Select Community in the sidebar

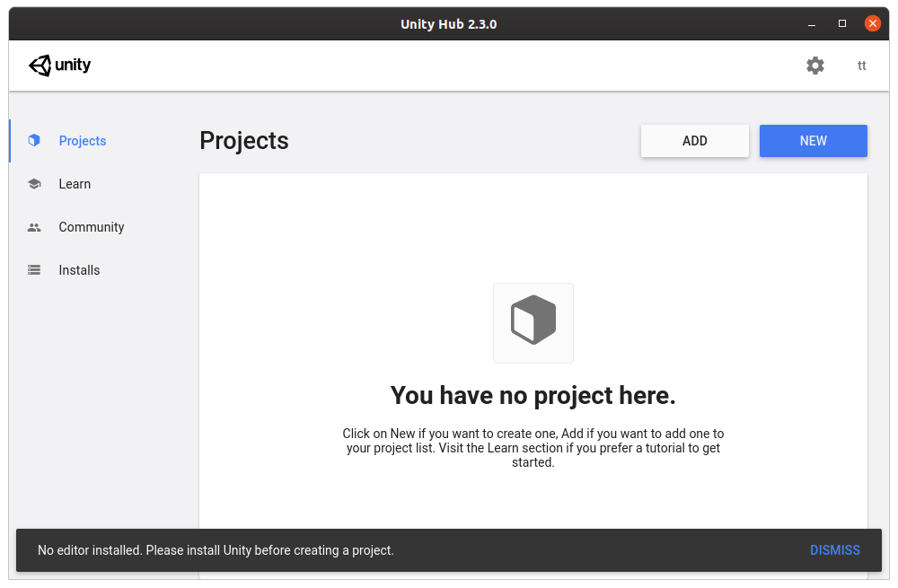click(91, 226)
